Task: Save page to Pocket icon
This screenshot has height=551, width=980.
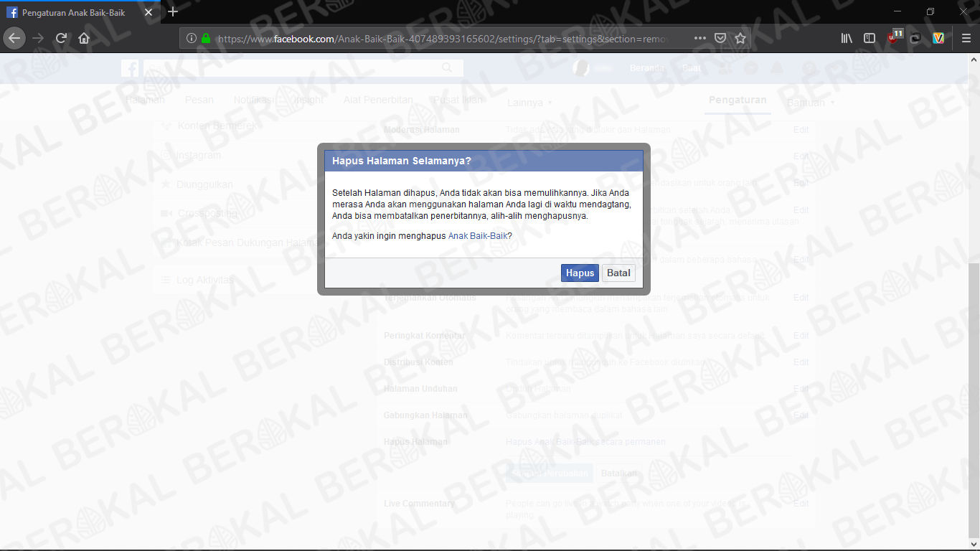Action: tap(720, 38)
